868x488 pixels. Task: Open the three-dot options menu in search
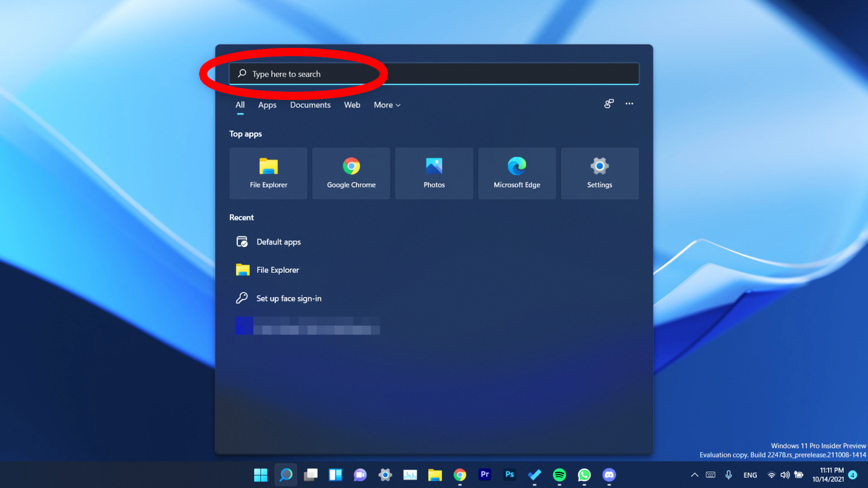(629, 104)
